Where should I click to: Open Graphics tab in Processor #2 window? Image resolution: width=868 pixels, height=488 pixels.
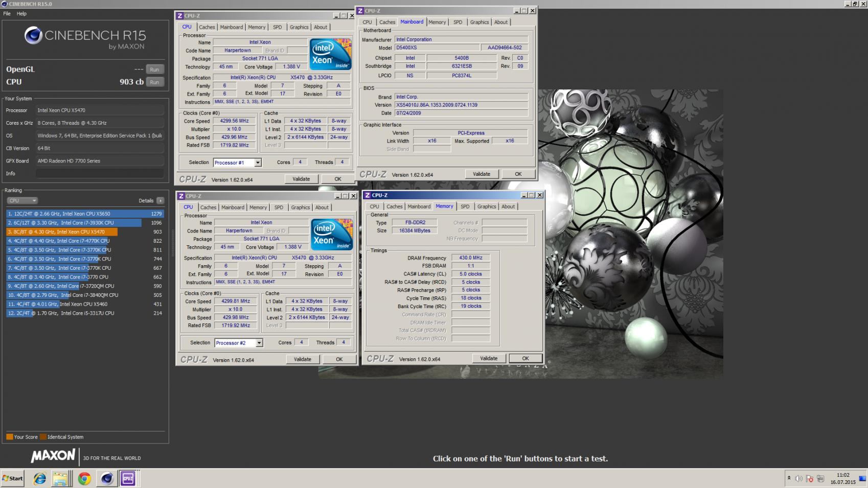(301, 207)
